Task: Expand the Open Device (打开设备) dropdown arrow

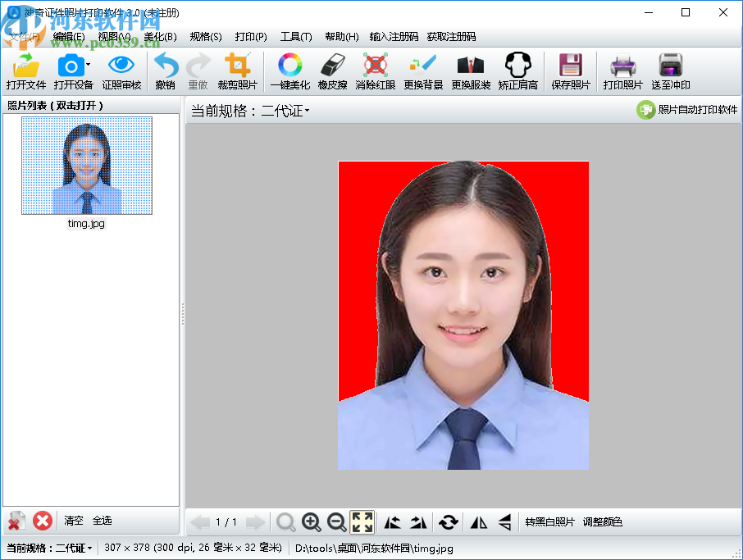Action: pyautogui.click(x=89, y=66)
